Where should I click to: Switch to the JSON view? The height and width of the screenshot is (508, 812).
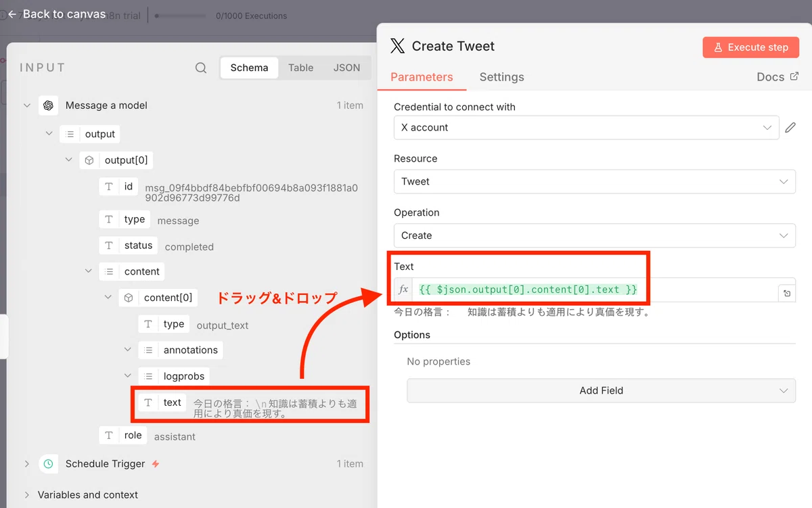coord(346,68)
